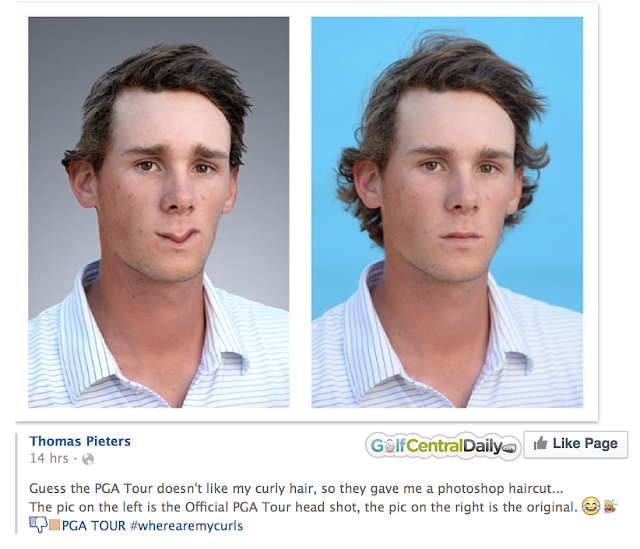The width and height of the screenshot is (640, 549).
Task: Click the sentence describing the Official head shot
Action: pos(302,507)
